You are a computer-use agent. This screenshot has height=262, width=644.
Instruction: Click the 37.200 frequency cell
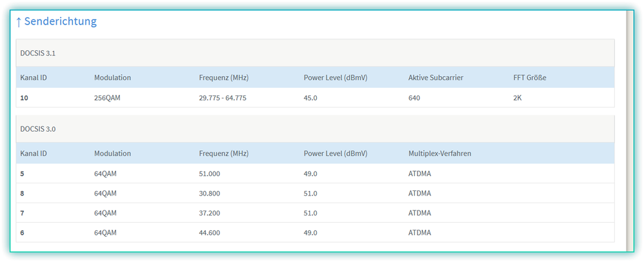(210, 213)
